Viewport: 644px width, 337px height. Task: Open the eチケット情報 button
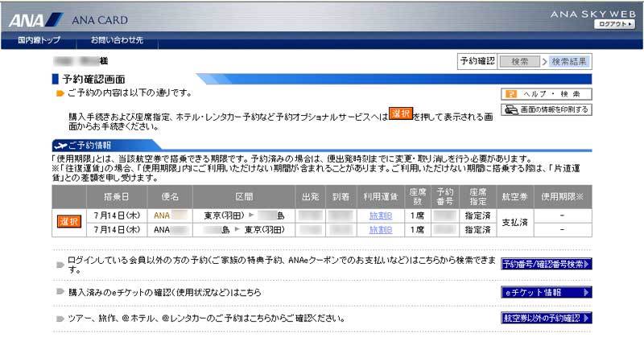546,292
